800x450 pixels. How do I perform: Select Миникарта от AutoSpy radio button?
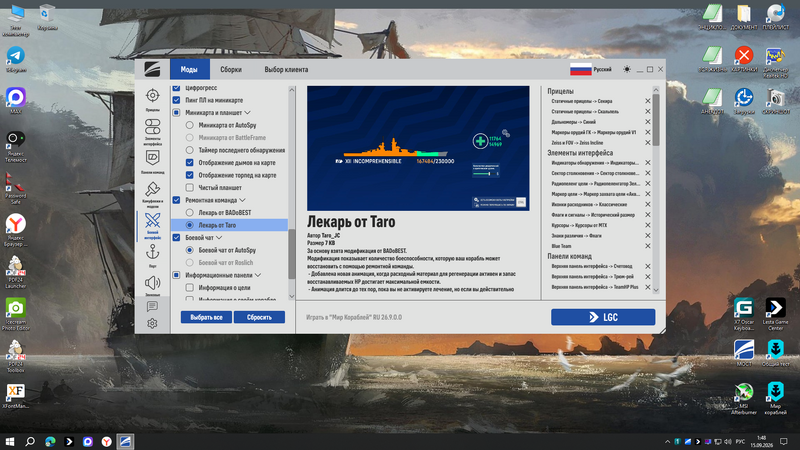click(x=190, y=125)
